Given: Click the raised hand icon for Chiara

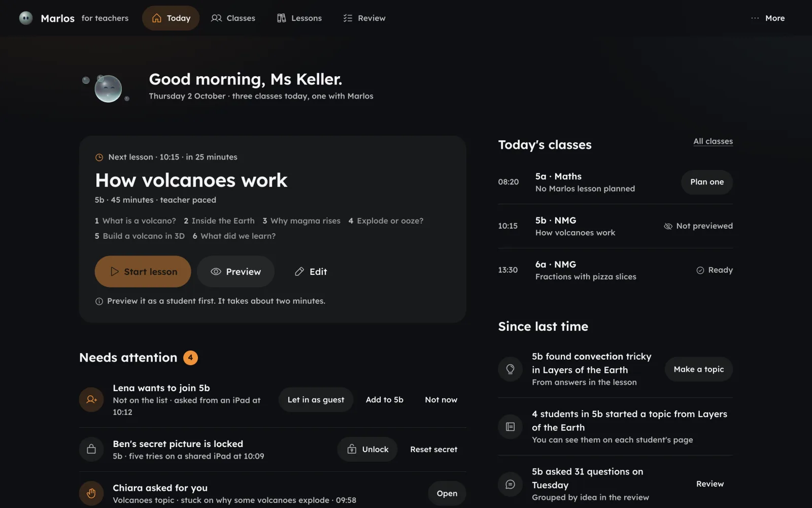Looking at the screenshot, I should pyautogui.click(x=91, y=493).
